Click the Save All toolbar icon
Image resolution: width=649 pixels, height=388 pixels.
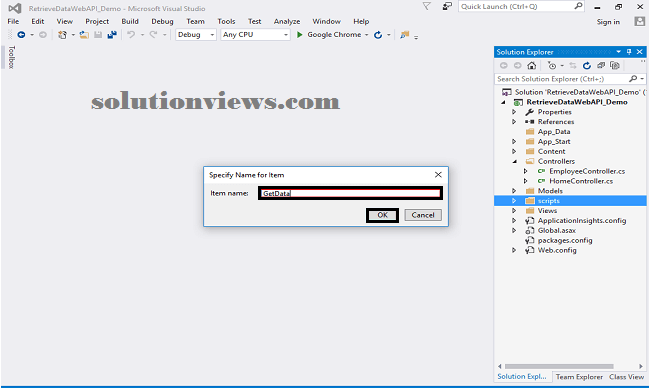[112, 35]
